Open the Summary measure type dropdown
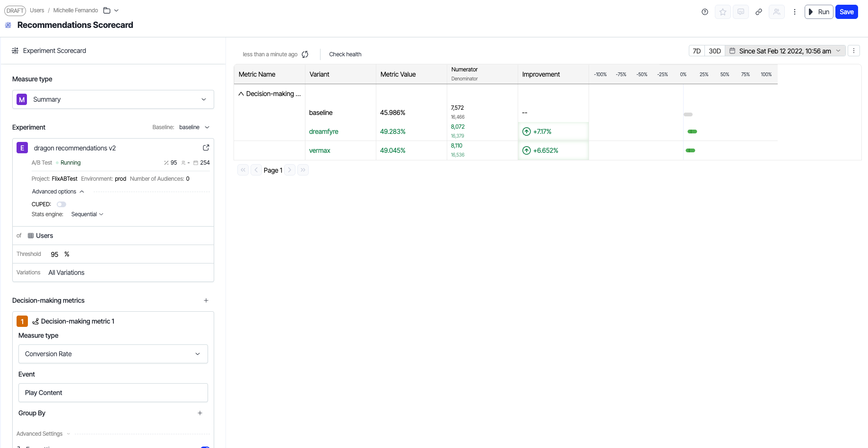 pyautogui.click(x=113, y=99)
